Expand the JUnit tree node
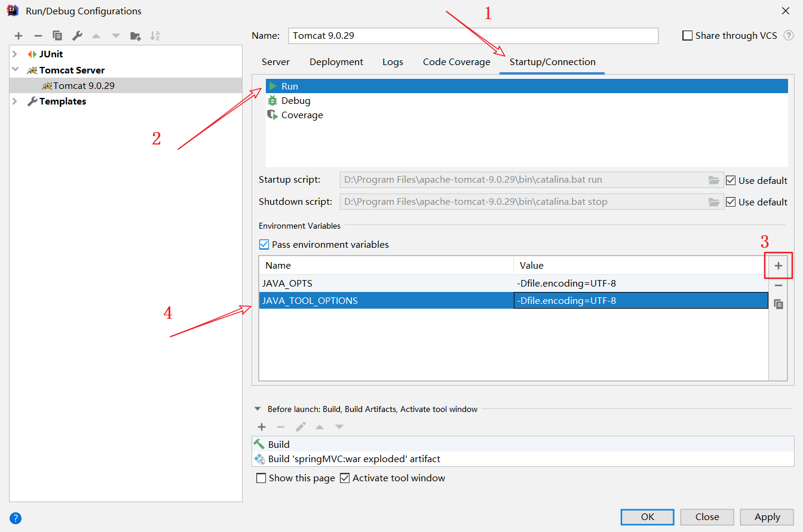 tap(15, 54)
